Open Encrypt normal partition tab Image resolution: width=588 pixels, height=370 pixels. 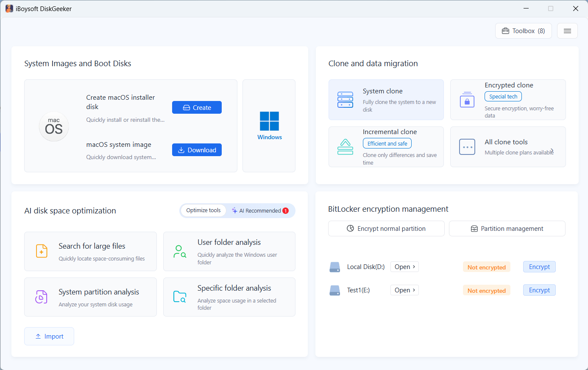386,229
